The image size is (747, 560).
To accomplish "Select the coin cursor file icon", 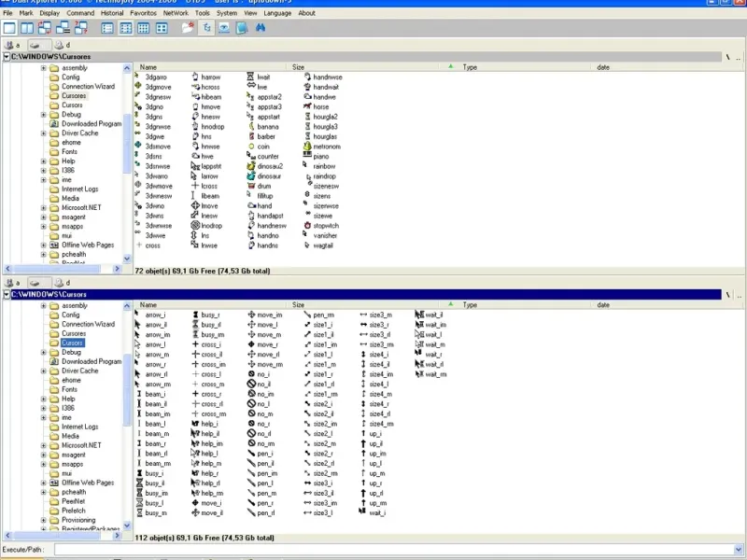I will [x=251, y=147].
